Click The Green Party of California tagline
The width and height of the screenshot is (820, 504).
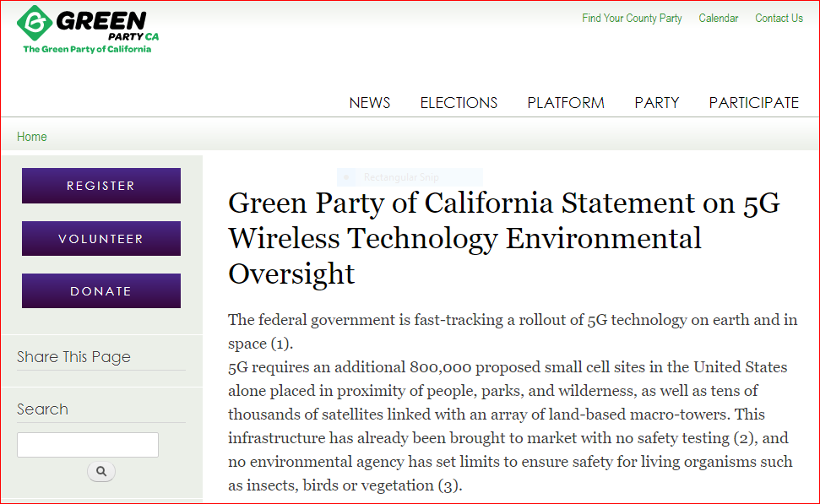(x=87, y=49)
